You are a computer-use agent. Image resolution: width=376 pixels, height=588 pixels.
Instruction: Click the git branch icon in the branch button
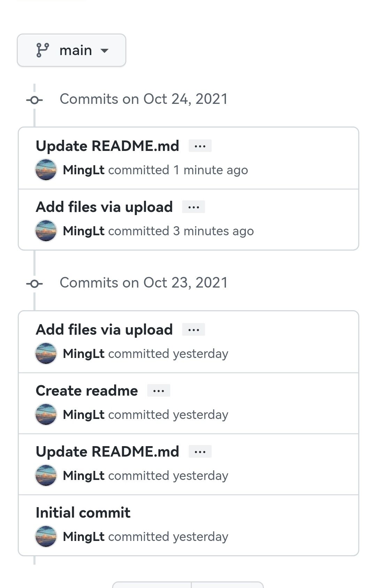(x=43, y=50)
